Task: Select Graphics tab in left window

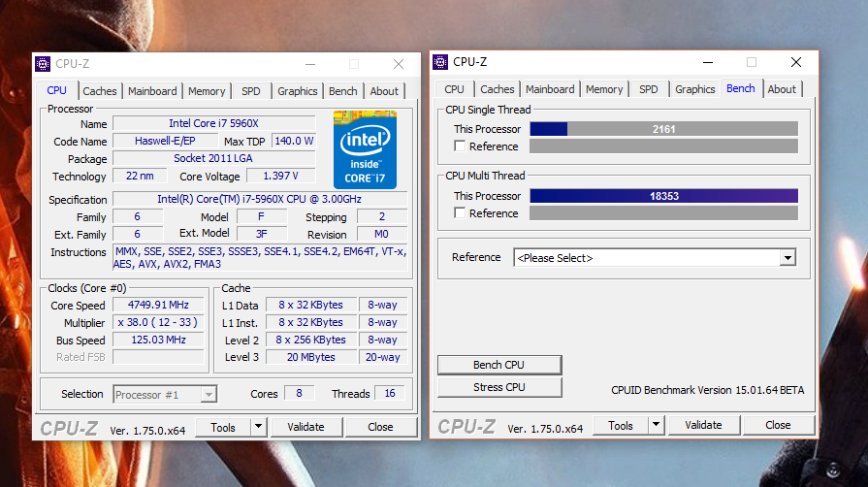Action: (x=298, y=91)
